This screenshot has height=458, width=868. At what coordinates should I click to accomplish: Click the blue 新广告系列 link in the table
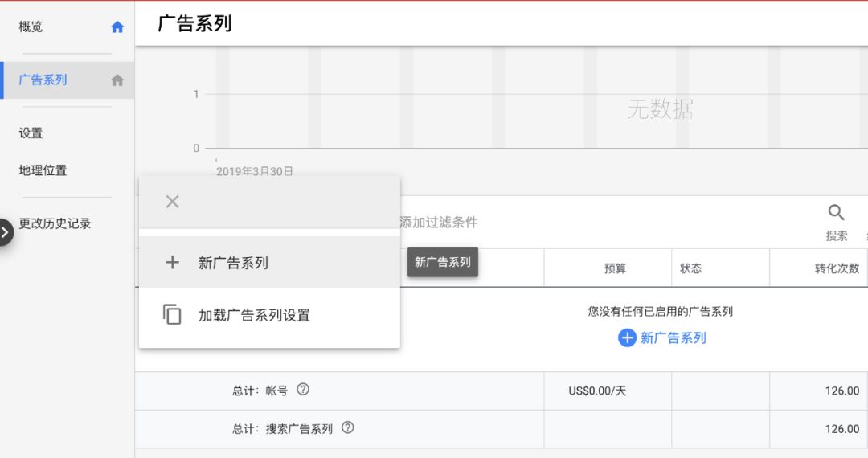[674, 338]
